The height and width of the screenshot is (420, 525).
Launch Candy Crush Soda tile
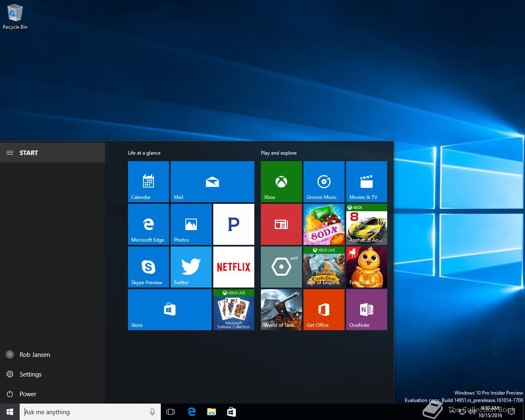324,224
